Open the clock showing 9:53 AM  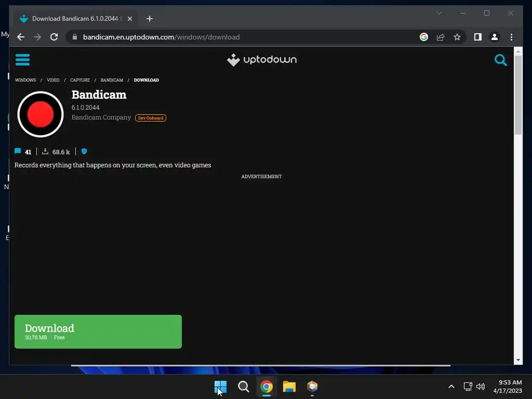click(508, 387)
